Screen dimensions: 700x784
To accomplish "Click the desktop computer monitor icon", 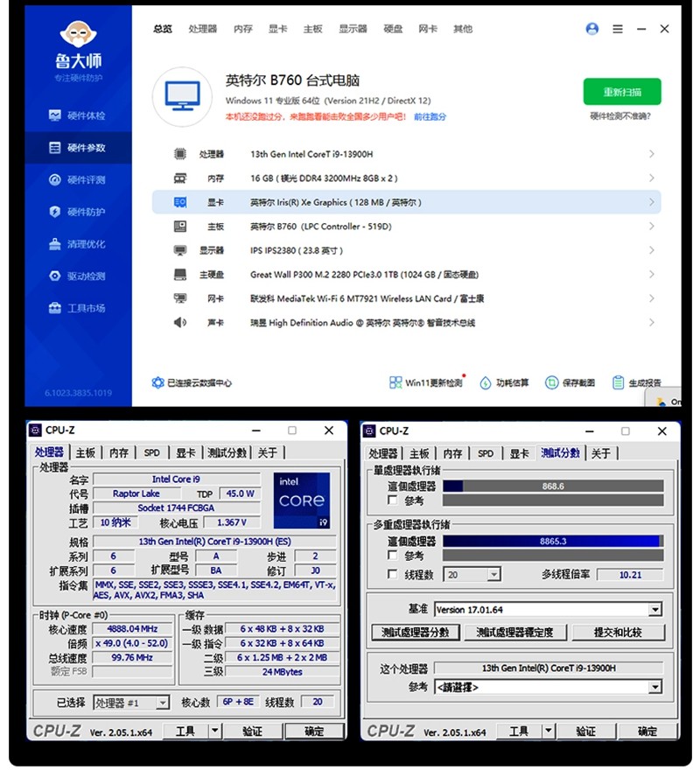I will [x=183, y=96].
